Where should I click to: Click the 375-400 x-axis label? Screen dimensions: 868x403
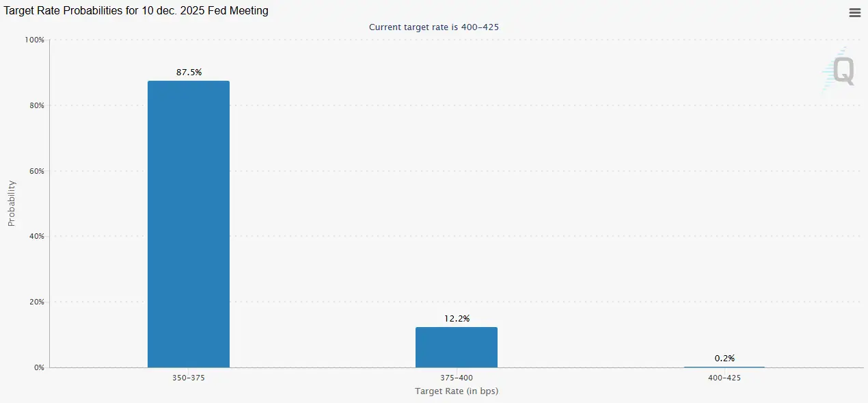point(456,378)
